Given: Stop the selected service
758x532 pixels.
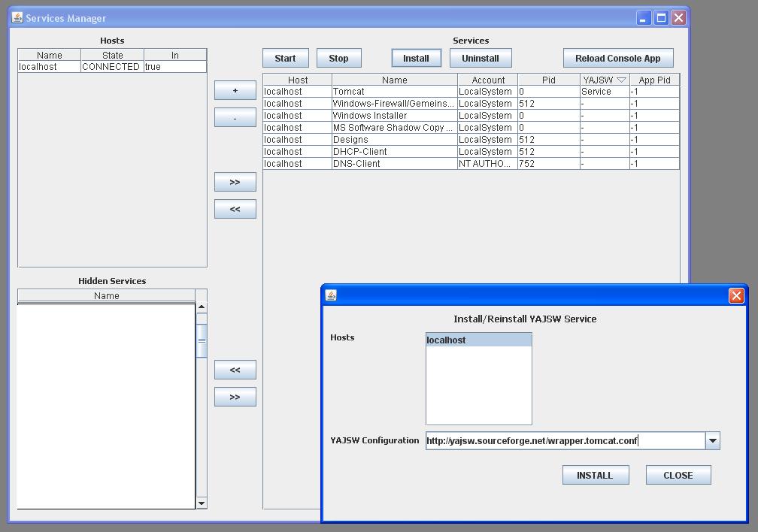Looking at the screenshot, I should click(338, 57).
